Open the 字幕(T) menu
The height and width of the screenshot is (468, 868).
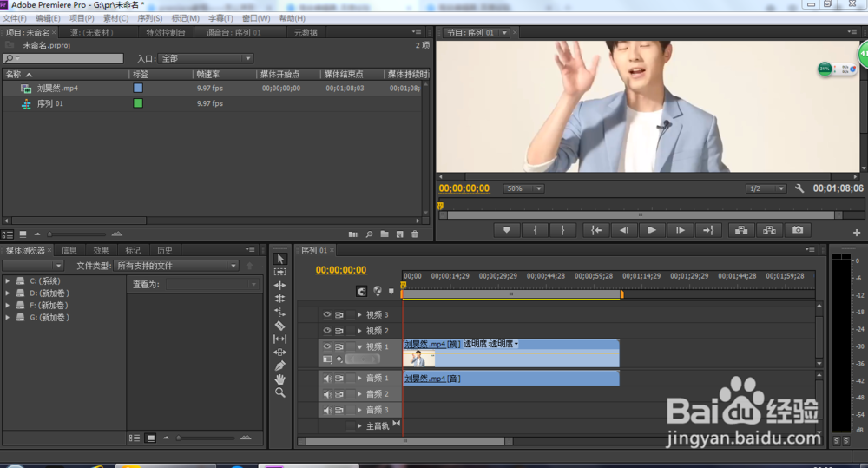[220, 18]
